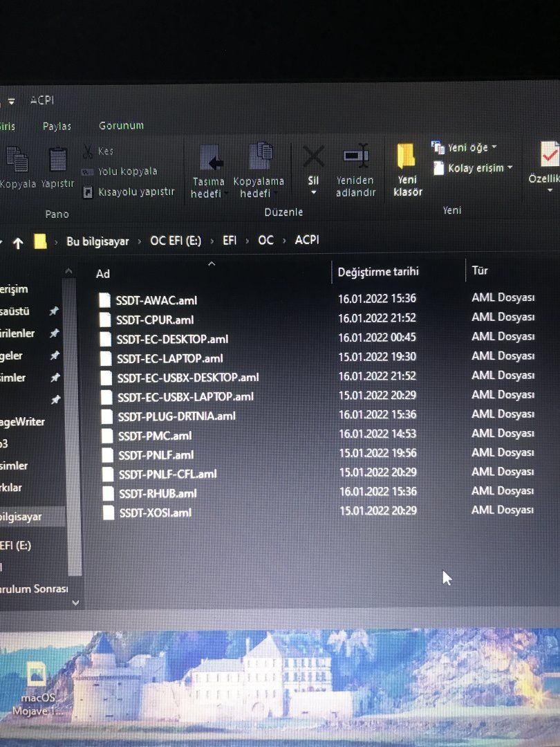Select file SSDT-RHUB.aml

pyautogui.click(x=158, y=494)
